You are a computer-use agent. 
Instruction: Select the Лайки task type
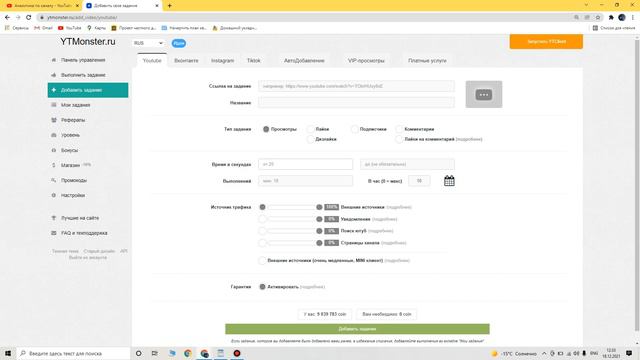311,129
